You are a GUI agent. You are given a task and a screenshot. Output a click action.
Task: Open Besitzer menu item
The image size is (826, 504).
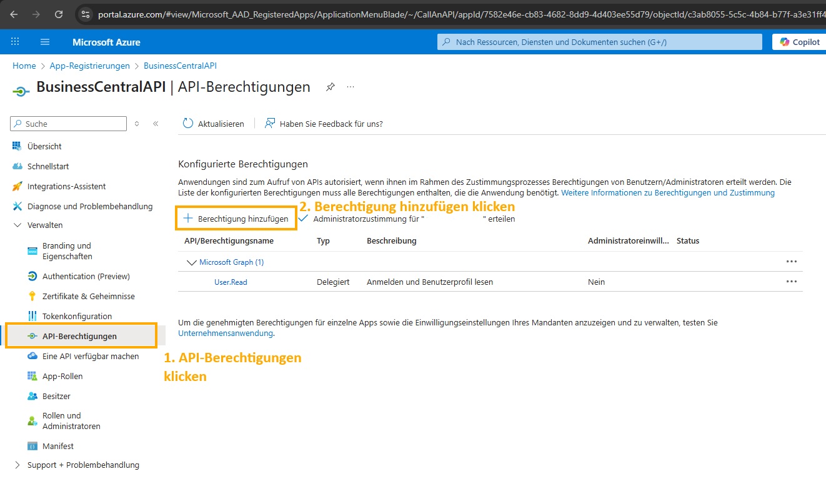click(x=56, y=396)
